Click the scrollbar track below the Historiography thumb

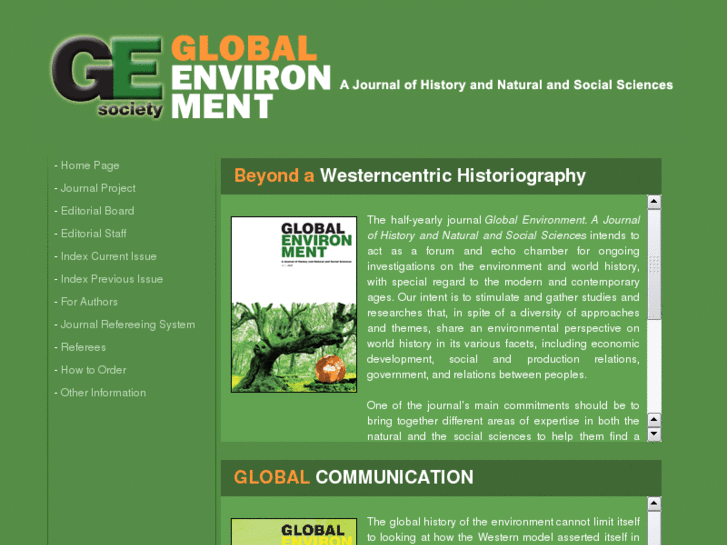pos(654,366)
